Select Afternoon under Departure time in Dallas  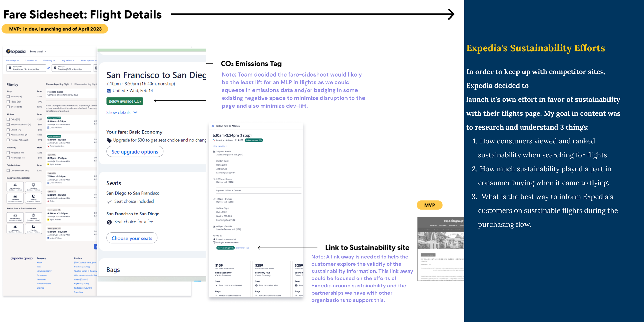click(15, 198)
